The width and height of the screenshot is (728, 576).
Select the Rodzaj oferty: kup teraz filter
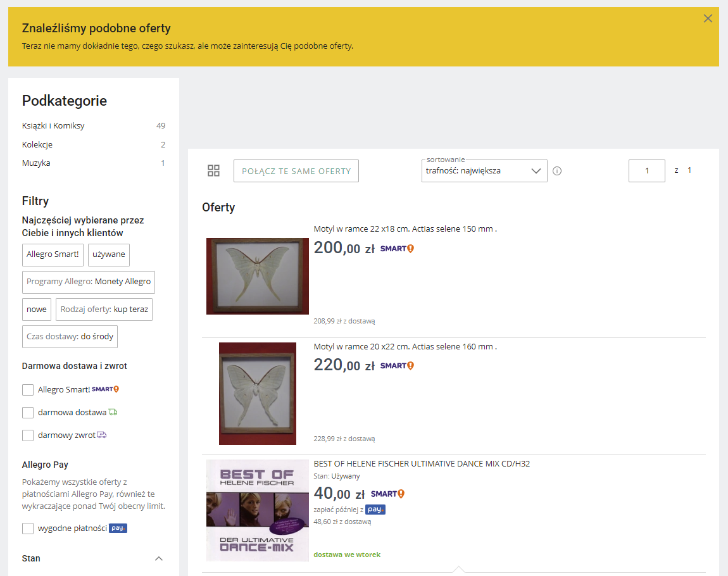(x=104, y=310)
